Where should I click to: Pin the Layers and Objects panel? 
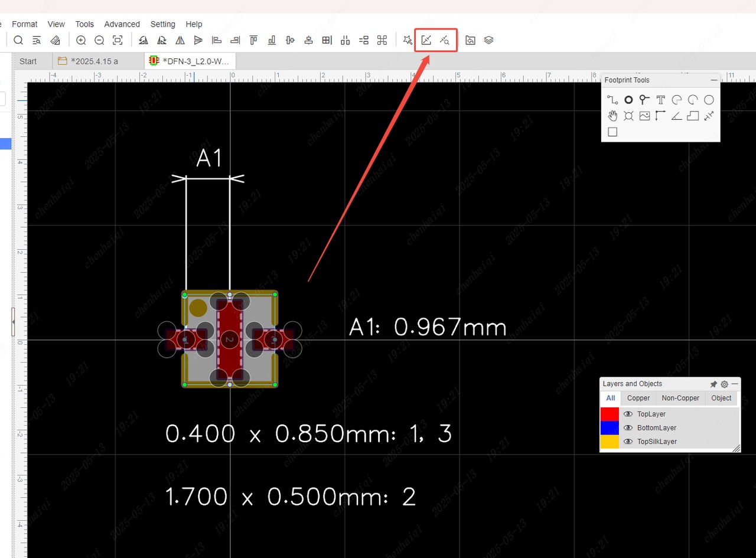click(713, 384)
